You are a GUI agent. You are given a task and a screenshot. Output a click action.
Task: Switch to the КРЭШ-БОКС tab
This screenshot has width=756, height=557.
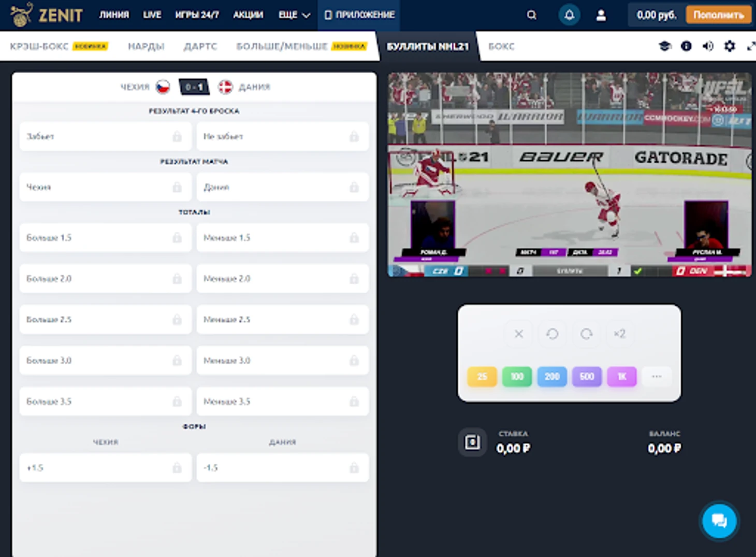click(x=59, y=47)
